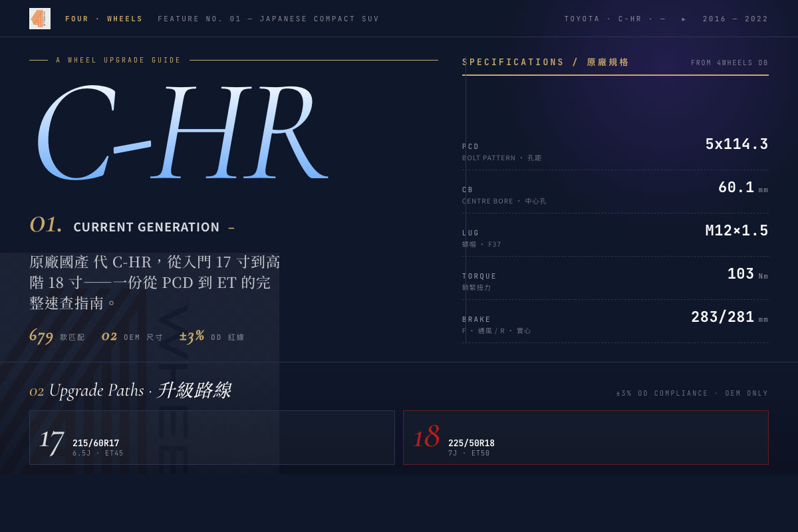
Task: Click the PCD value 5x114.3
Action: (x=737, y=144)
